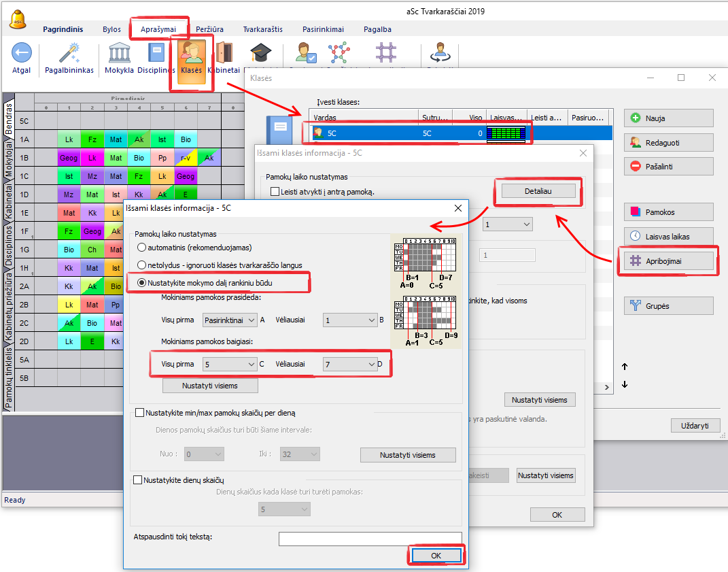Open Disciplinos book icon
Screen dimensions: 728x572
156,53
